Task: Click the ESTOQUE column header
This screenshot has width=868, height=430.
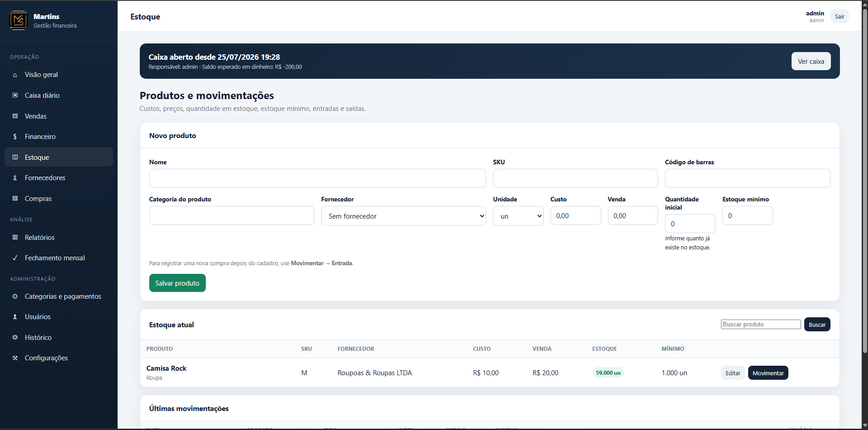Action: [x=605, y=349]
